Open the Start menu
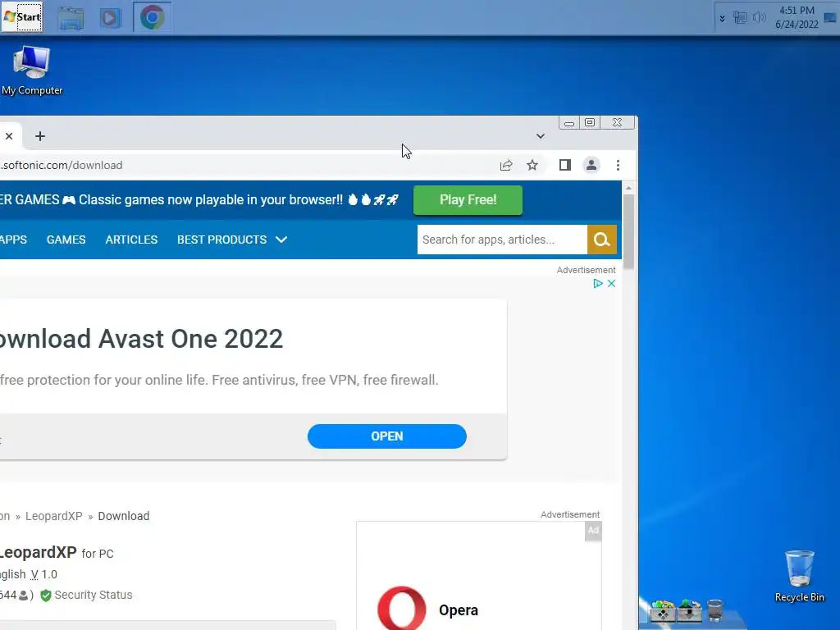 pos(22,16)
